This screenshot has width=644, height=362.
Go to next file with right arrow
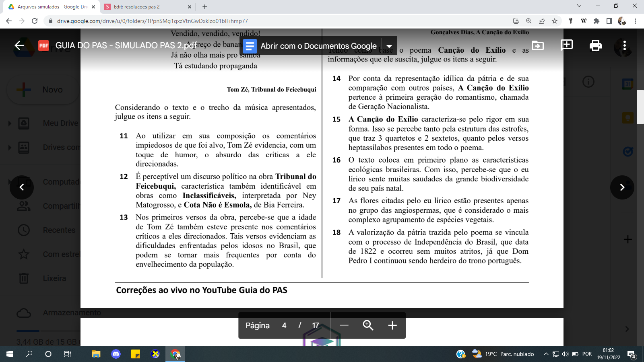(x=622, y=187)
